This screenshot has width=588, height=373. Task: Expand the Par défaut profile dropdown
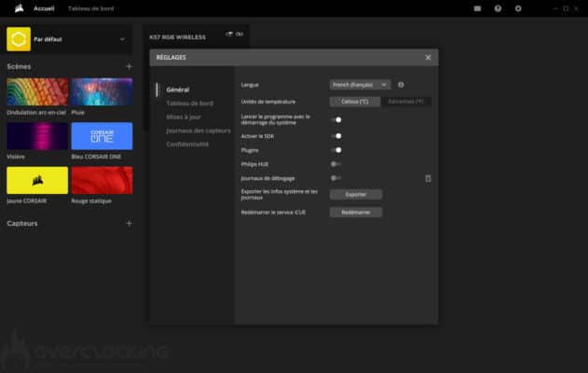pos(122,39)
